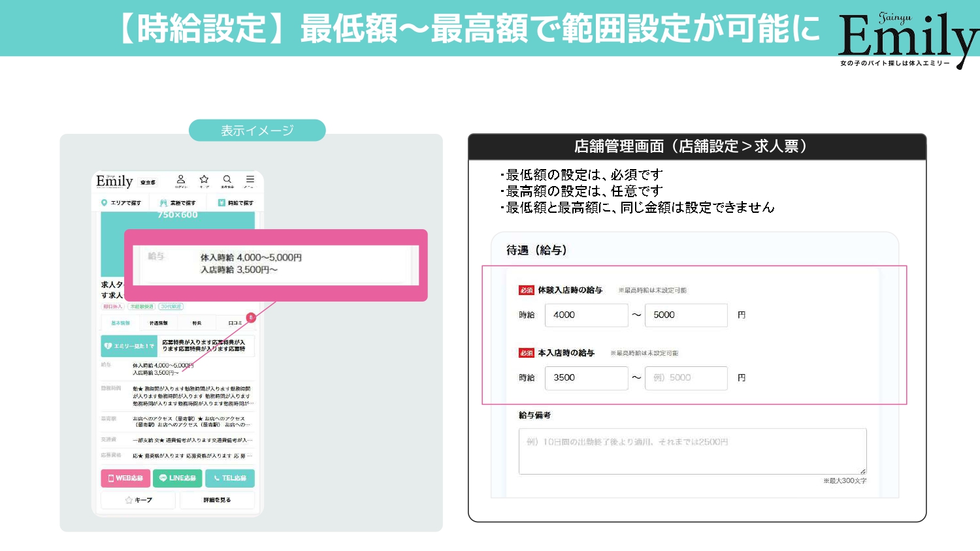Click the empty 本入店 maximum wage field

click(x=686, y=378)
